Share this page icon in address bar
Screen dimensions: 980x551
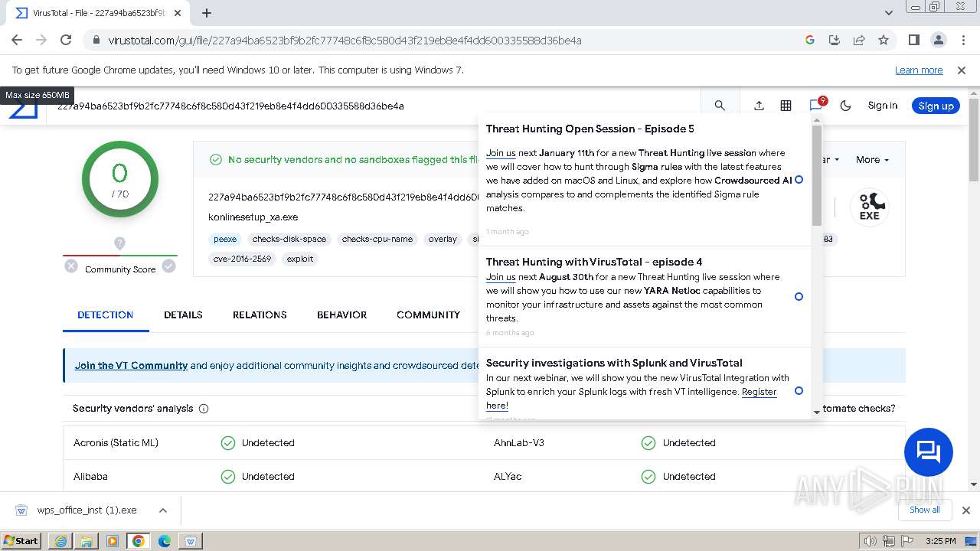pyautogui.click(x=859, y=40)
